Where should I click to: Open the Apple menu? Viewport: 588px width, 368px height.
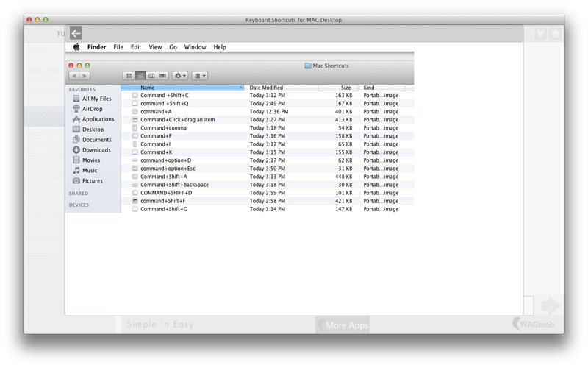[x=76, y=47]
